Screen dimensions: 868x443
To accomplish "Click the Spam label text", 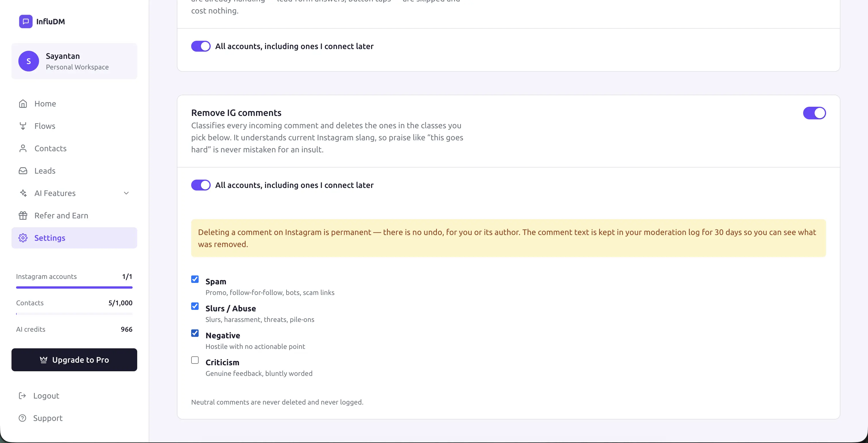I will pyautogui.click(x=216, y=281).
